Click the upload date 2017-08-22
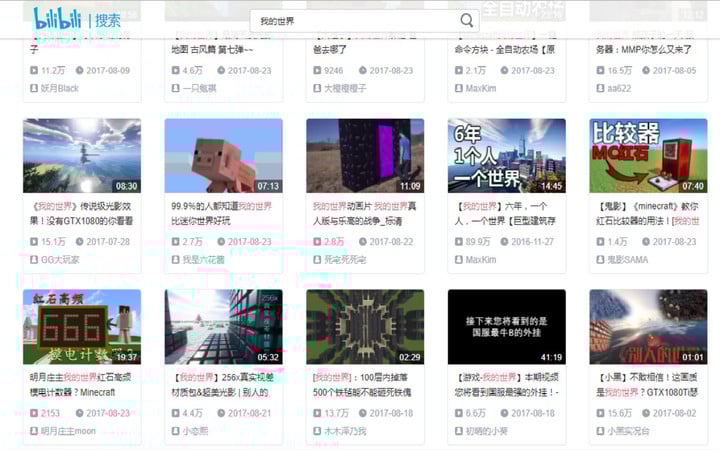Image resolution: width=720 pixels, height=450 pixels. tap(391, 242)
